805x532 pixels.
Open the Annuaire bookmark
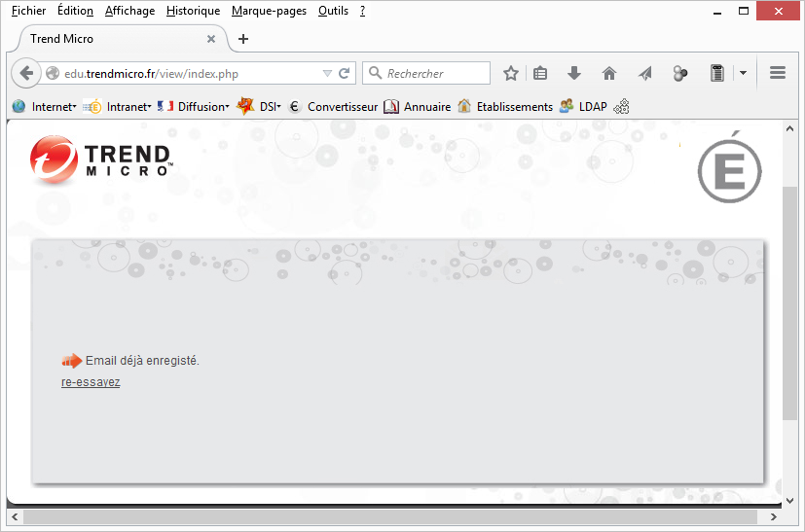(417, 107)
